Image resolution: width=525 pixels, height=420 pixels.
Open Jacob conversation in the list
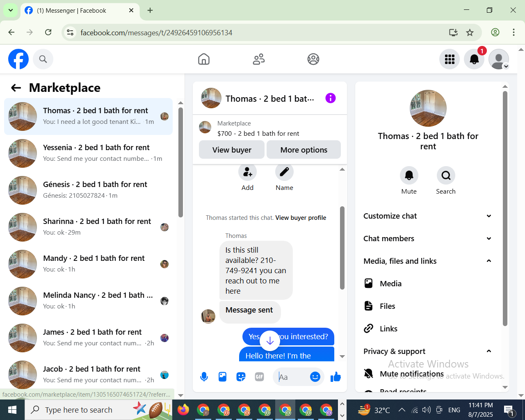pyautogui.click(x=88, y=374)
